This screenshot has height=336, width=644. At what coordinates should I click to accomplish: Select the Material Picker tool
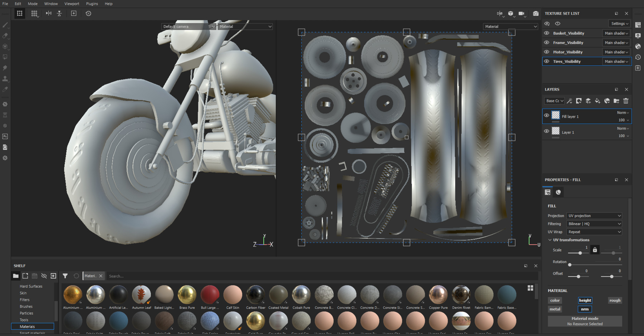[x=5, y=89]
